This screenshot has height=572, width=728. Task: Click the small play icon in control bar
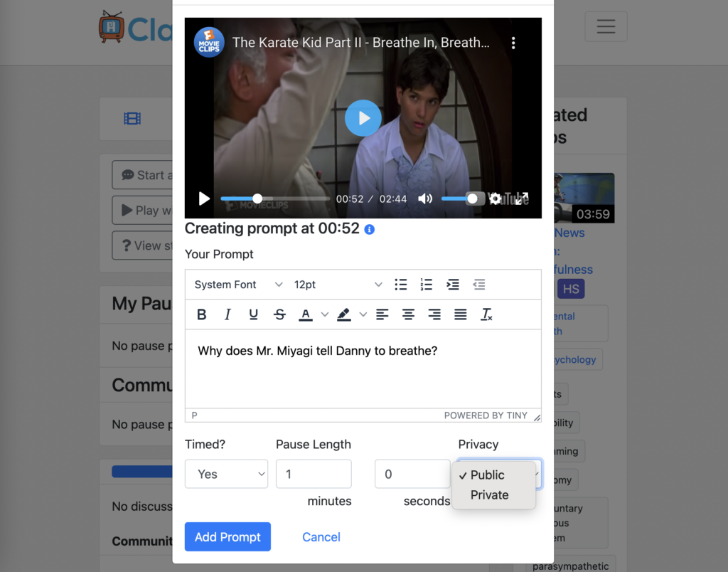click(x=204, y=199)
